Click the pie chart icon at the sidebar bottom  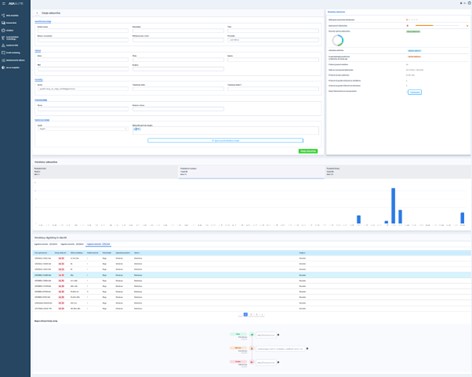[3, 68]
